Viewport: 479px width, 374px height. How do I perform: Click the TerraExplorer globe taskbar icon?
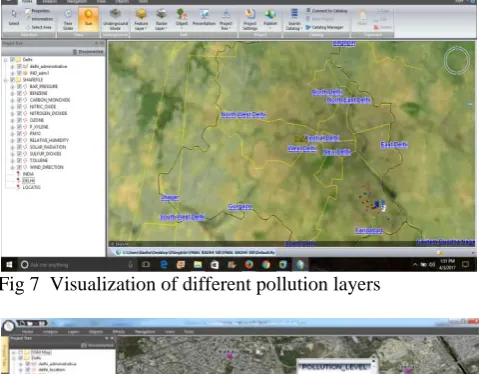point(300,265)
